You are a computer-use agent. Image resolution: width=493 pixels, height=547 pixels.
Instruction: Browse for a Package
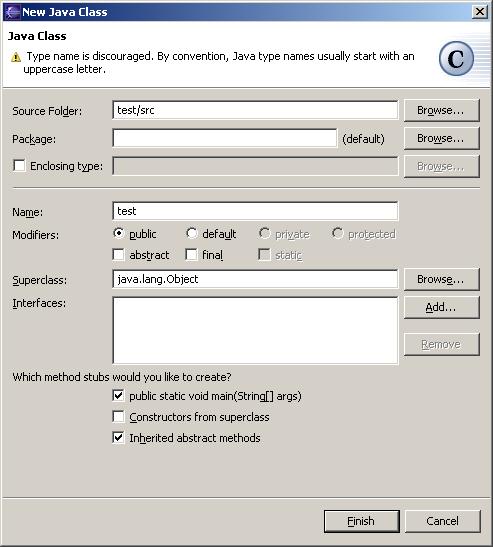(x=442, y=138)
